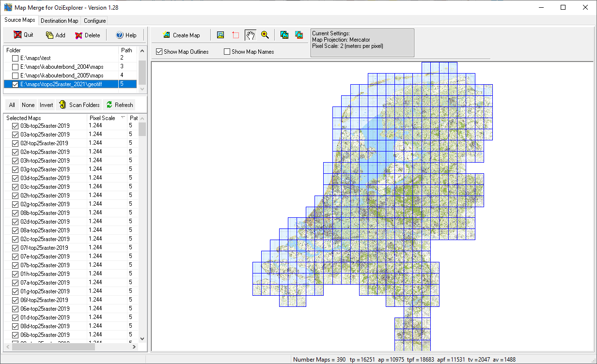The height and width of the screenshot is (364, 597).
Task: Click the overlapping maps icon with red outline
Action: point(299,35)
